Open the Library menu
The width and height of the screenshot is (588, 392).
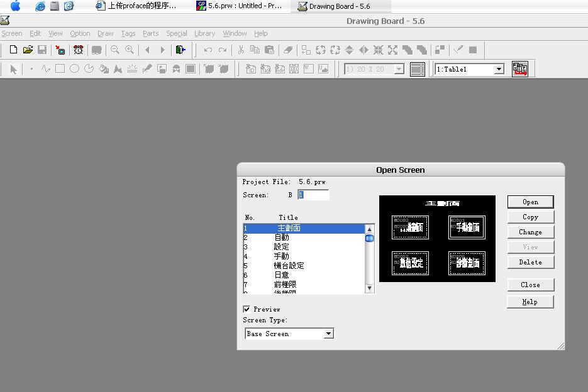pyautogui.click(x=204, y=33)
